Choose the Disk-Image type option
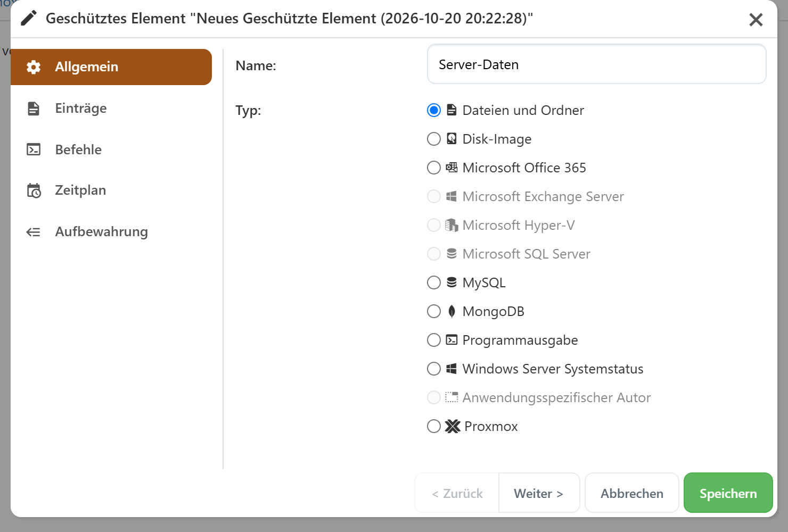Screen dimensions: 788x532 click(434, 139)
